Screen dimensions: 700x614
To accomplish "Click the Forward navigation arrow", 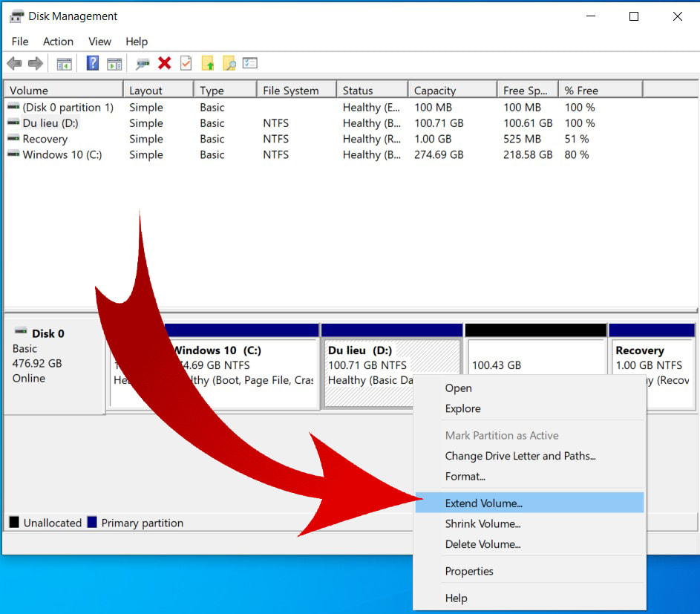I will tap(35, 63).
